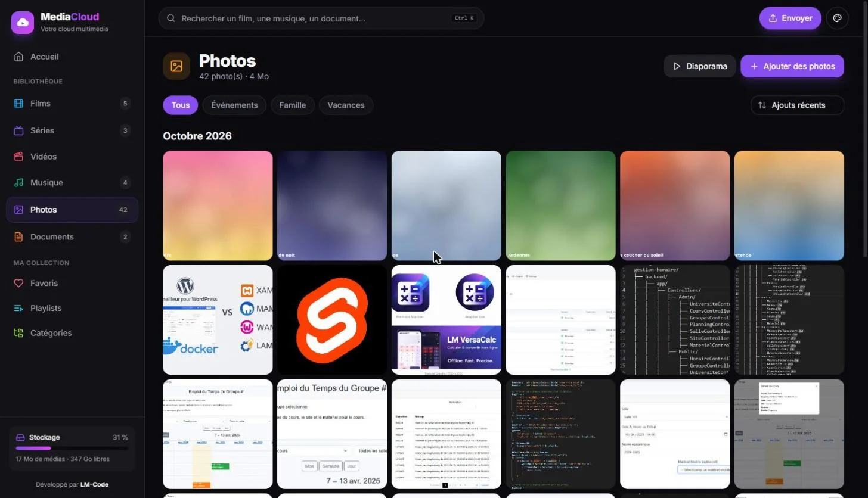Click the Films count badge 5
868x498 pixels.
pos(125,104)
